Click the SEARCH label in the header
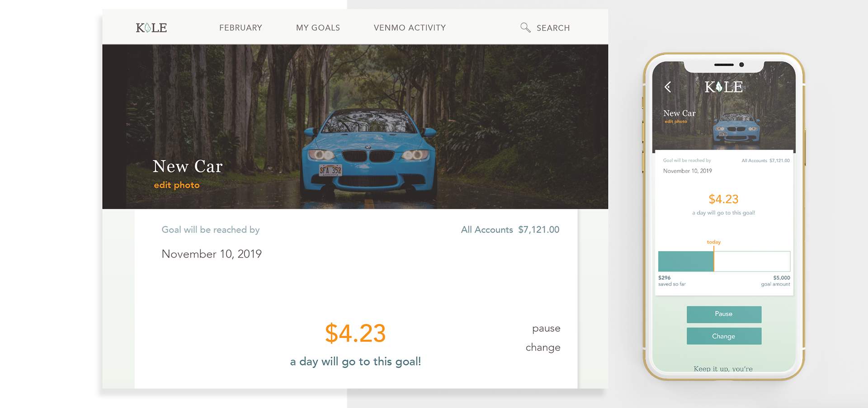The height and width of the screenshot is (408, 868). pos(553,28)
